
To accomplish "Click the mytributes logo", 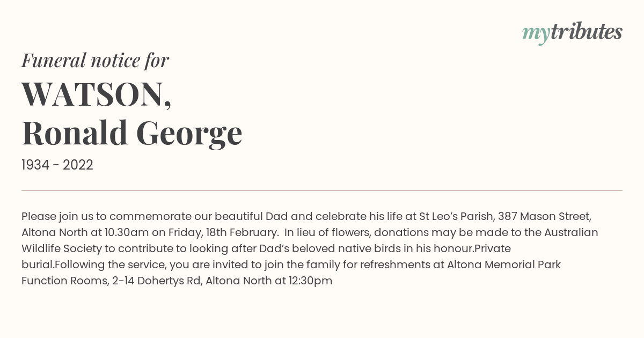I will click(x=572, y=33).
